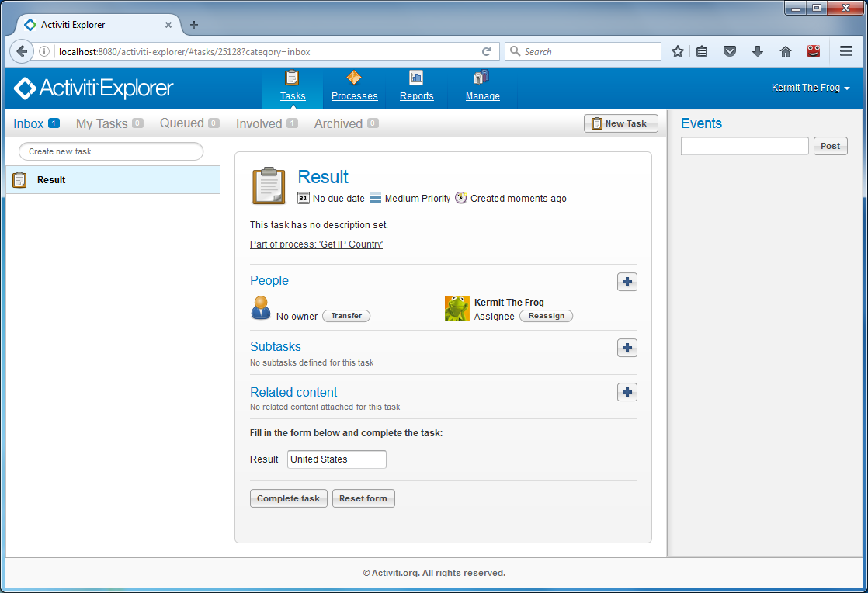Viewport: 868px width, 593px height.
Task: Open the Tasks clipboard icon in the header
Action: tap(292, 78)
